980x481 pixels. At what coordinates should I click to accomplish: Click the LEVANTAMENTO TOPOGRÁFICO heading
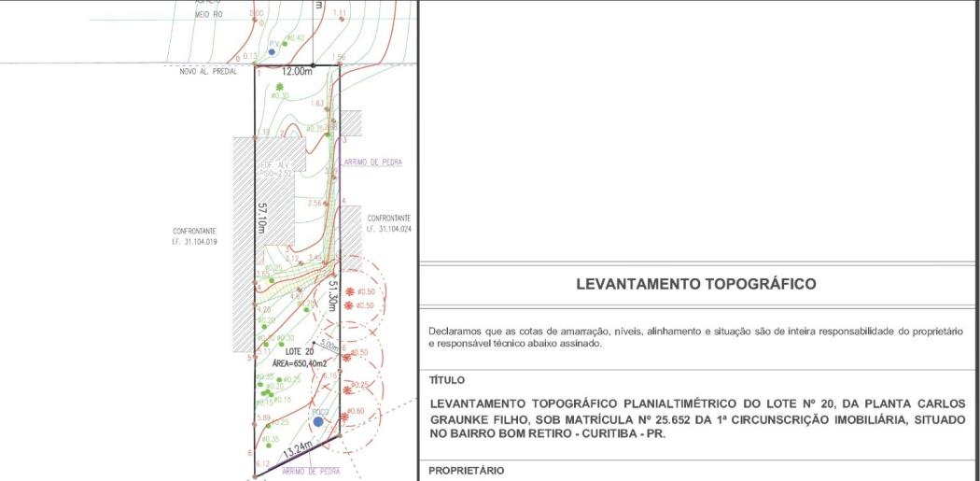point(695,284)
